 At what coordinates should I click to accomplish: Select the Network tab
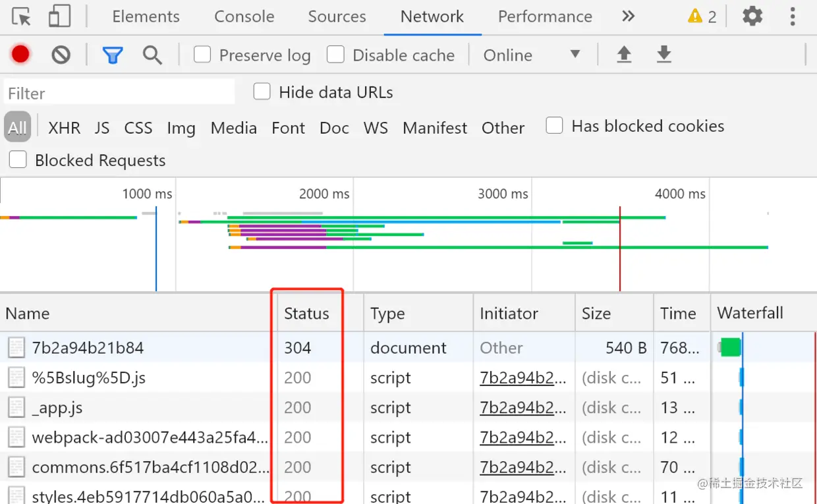432,16
